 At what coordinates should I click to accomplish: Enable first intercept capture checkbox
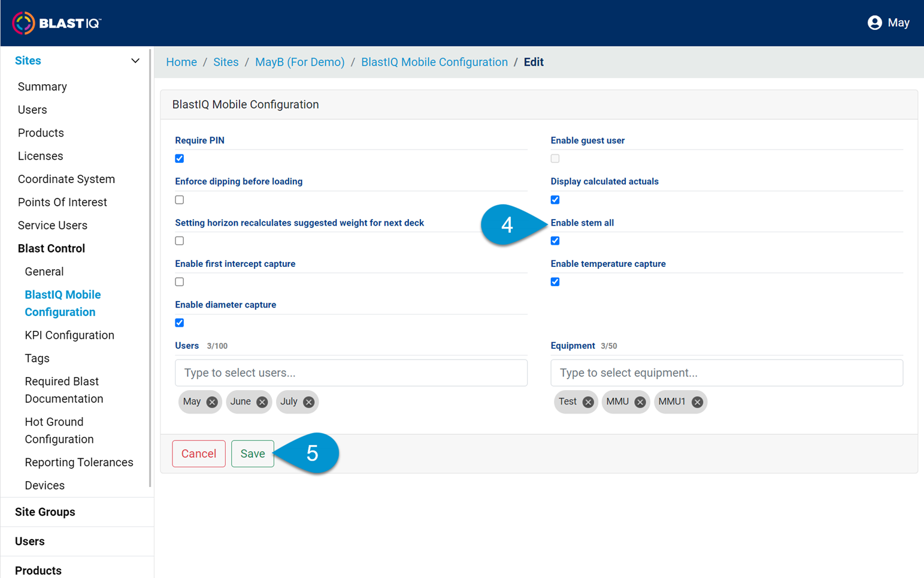point(180,282)
